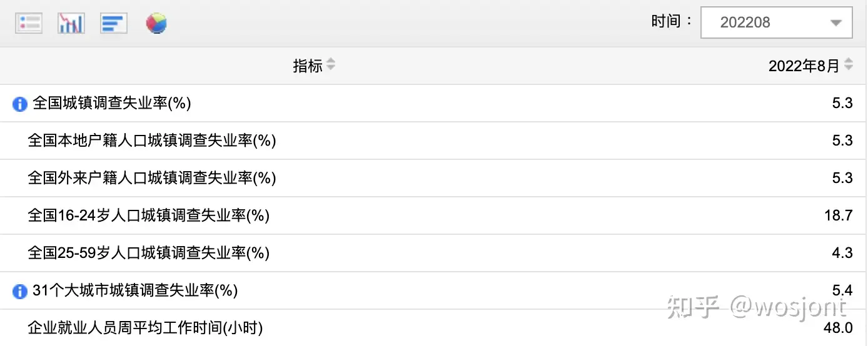Image resolution: width=868 pixels, height=346 pixels.
Task: Click the 指标 column header label
Action: coord(308,66)
